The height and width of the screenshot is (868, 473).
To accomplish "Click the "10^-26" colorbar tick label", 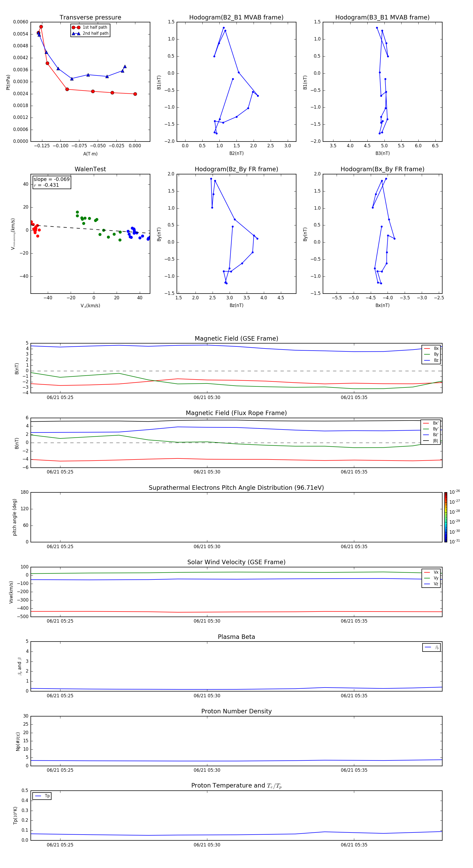I will coord(455,492).
